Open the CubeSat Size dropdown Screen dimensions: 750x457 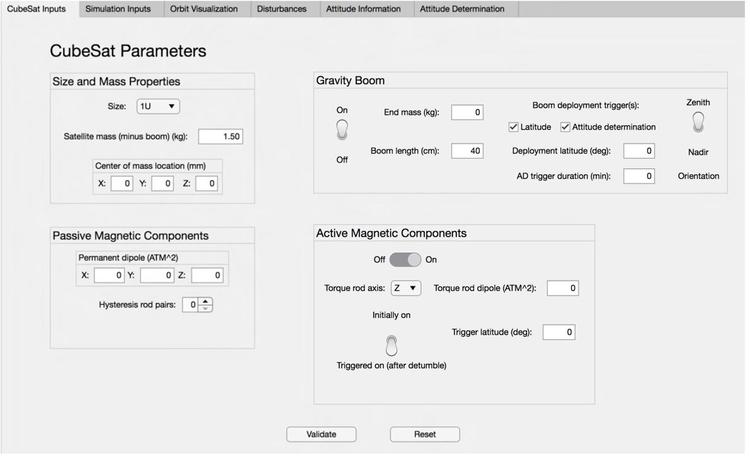point(158,106)
